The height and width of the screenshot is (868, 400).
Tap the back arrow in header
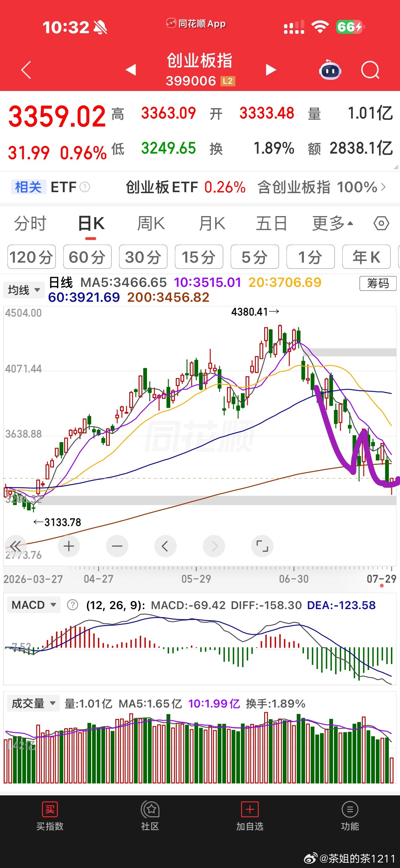tap(26, 70)
